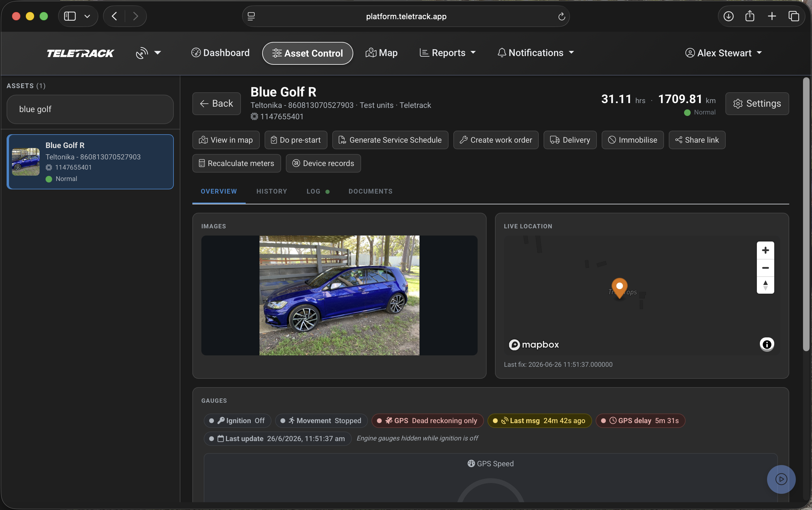Click the platform.teletrack.app address bar
Image resolution: width=812 pixels, height=510 pixels.
[406, 16]
